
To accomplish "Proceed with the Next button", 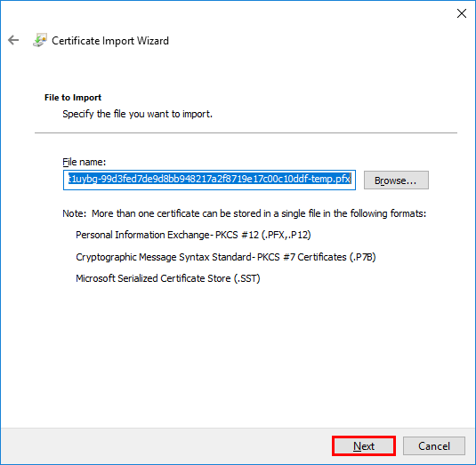I will (364, 445).
